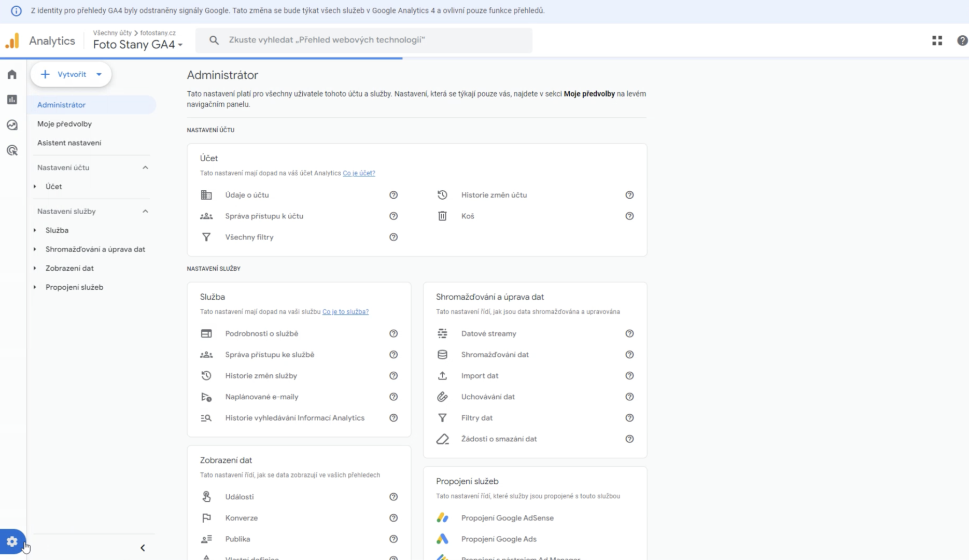Click the 'Všechny účty' breadcrumb text

[x=113, y=33]
